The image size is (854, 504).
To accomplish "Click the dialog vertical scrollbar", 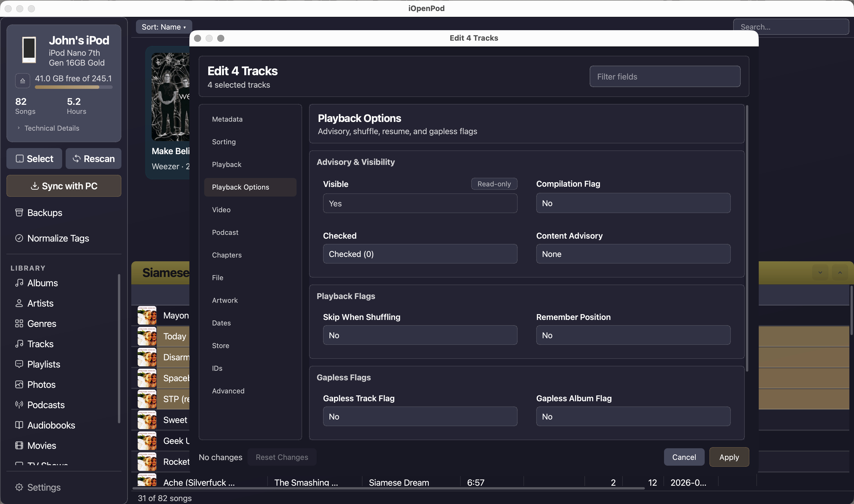I will 747,238.
